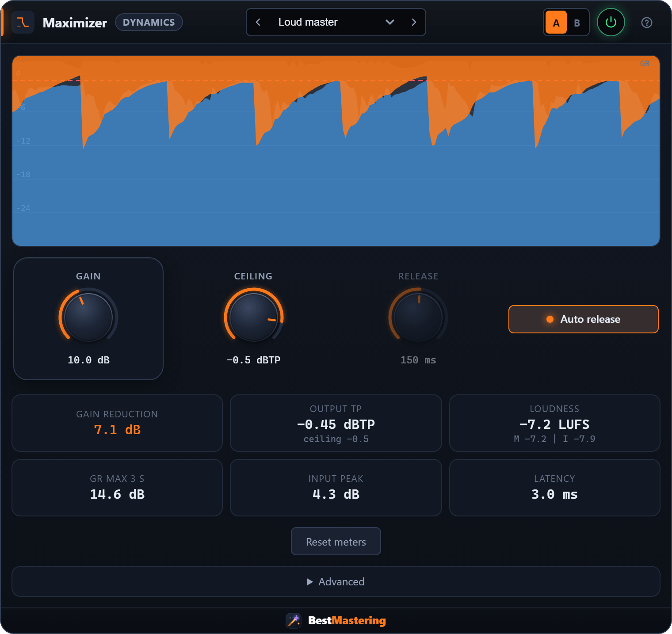Click the M −7.2 | I −7.9 loudness subtext
Image resolution: width=672 pixels, height=634 pixels.
pyautogui.click(x=554, y=439)
